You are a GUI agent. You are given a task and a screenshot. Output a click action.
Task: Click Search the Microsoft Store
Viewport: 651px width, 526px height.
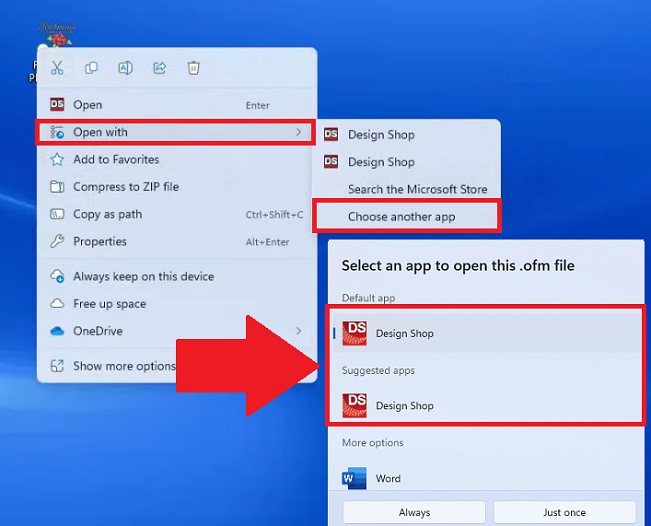(417, 189)
